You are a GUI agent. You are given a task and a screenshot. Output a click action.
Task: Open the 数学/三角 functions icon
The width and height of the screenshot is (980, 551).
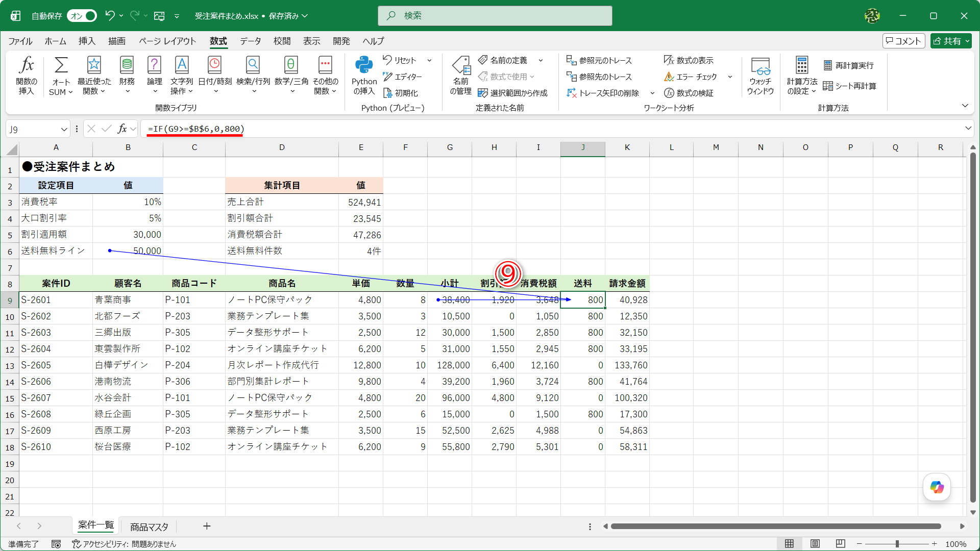(291, 65)
